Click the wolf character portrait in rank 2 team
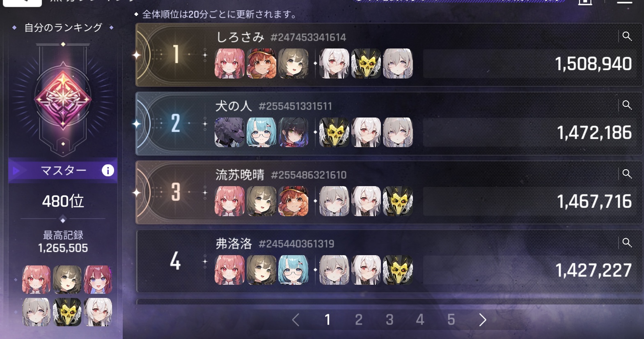The image size is (644, 339). (229, 132)
